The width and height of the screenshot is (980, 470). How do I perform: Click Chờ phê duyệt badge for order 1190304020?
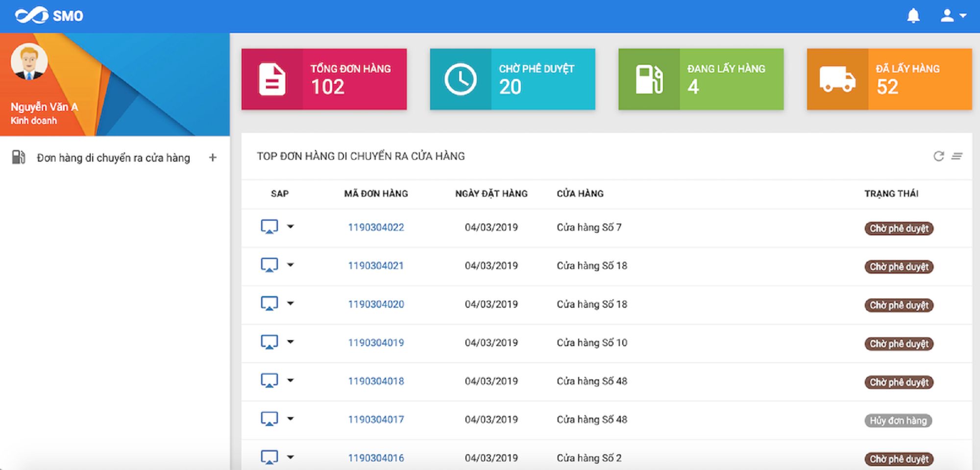point(899,305)
